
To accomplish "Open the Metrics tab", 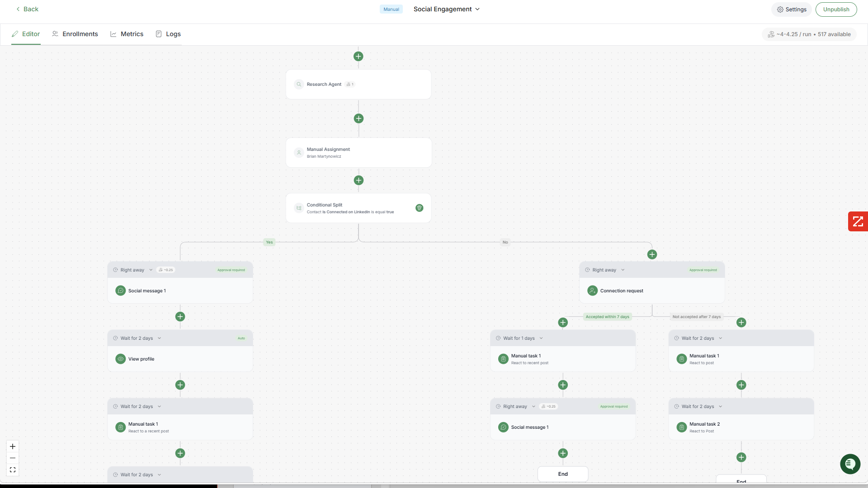I will click(127, 34).
